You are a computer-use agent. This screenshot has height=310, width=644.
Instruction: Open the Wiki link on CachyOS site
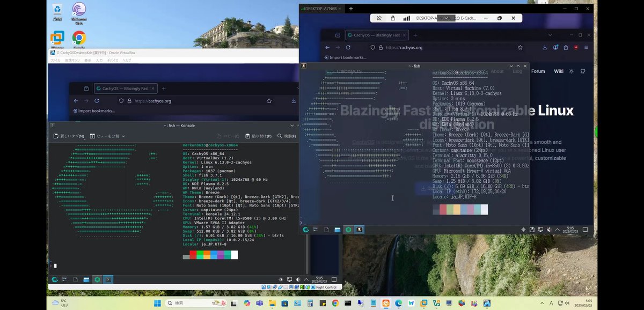[559, 71]
